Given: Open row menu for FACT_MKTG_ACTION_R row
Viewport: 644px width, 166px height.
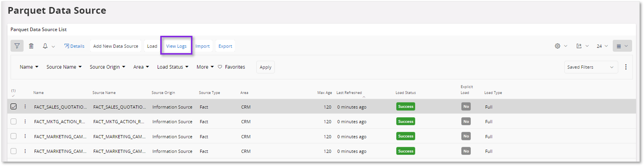Looking at the screenshot, I should [25, 121].
